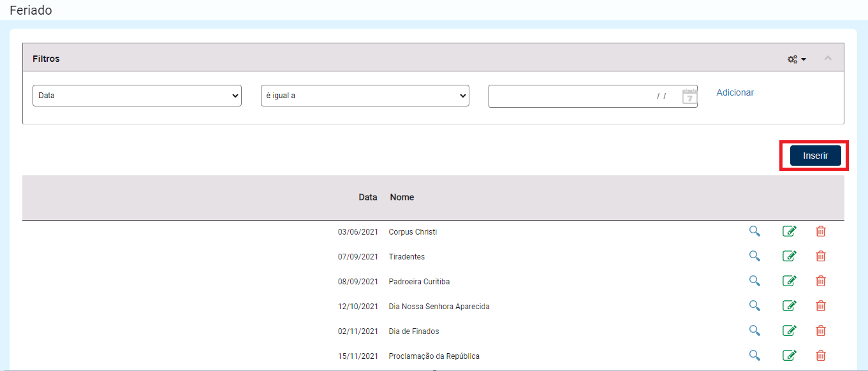The image size is (868, 371).
Task: Edit the Dia de Finados holiday
Action: pos(790,331)
